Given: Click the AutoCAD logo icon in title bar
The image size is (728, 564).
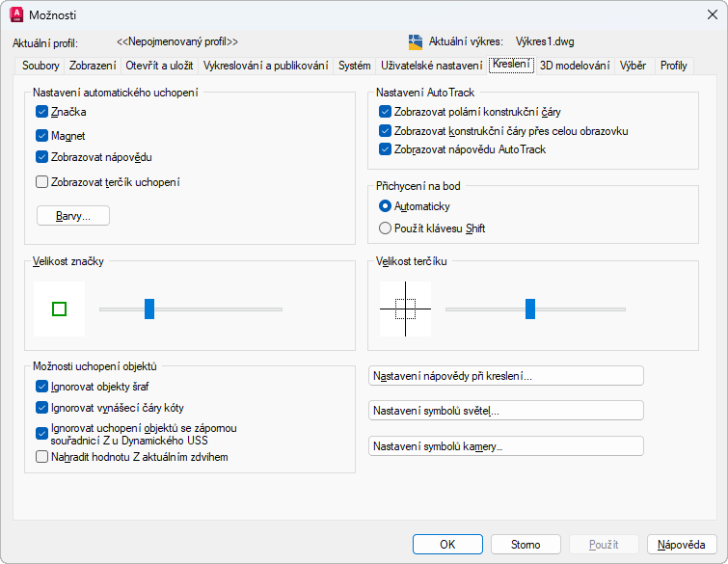Looking at the screenshot, I should tap(16, 14).
